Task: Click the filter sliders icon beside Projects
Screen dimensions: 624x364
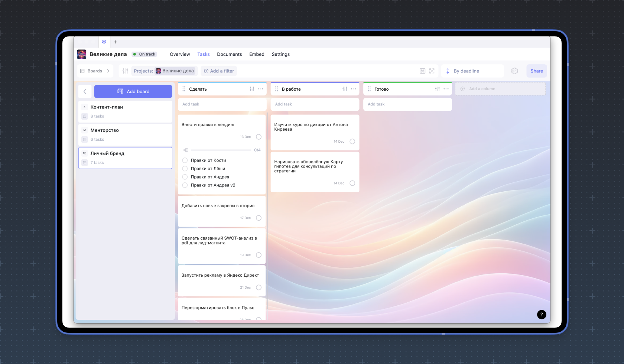Action: click(125, 71)
